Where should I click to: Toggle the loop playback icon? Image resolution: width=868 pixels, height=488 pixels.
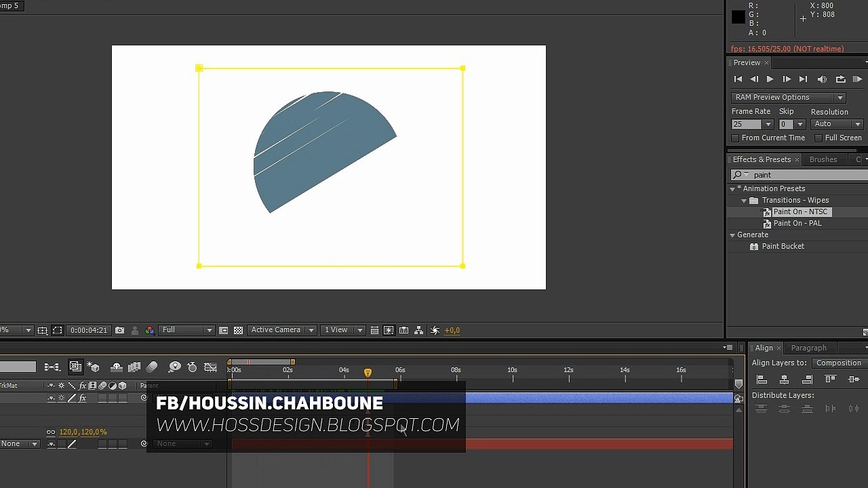[840, 79]
